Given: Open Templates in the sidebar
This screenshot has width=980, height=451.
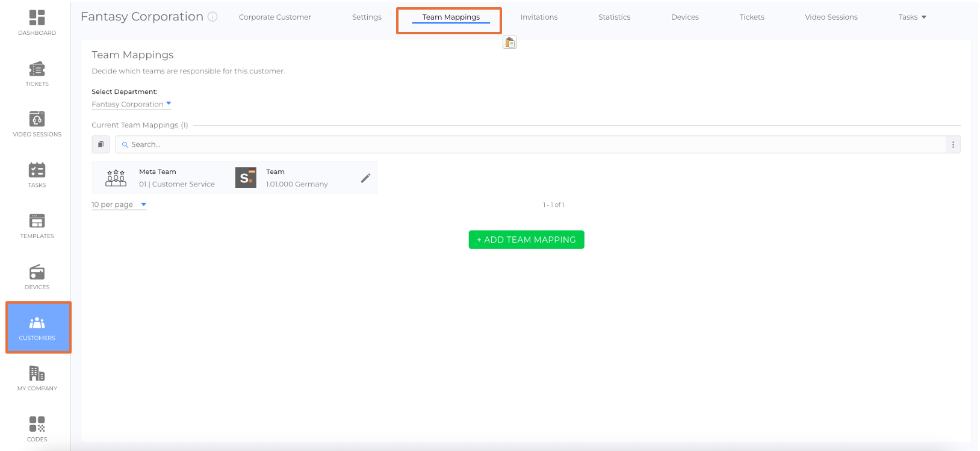Looking at the screenshot, I should (x=37, y=226).
